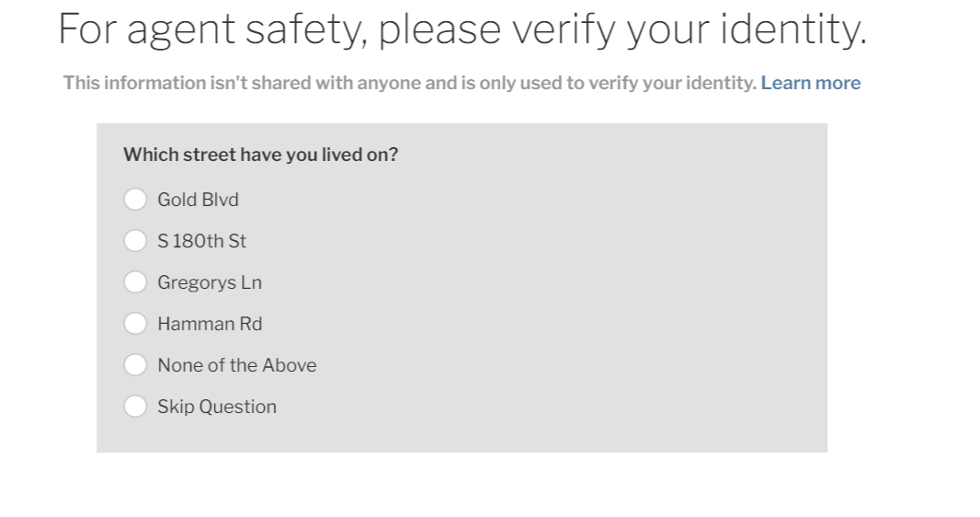Screen dimensions: 980x517
Task: Click the "Which street have you lived on?" question
Action: 260,155
